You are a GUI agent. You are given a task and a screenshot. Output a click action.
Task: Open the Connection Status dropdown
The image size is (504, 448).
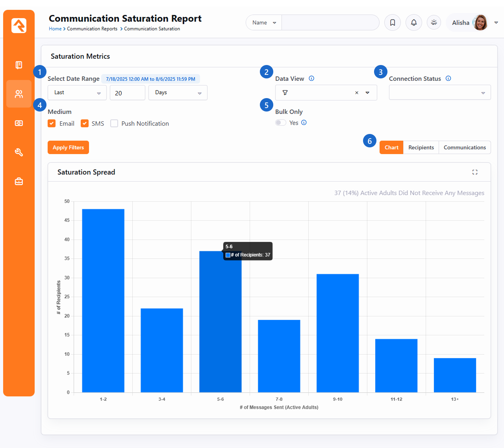440,93
